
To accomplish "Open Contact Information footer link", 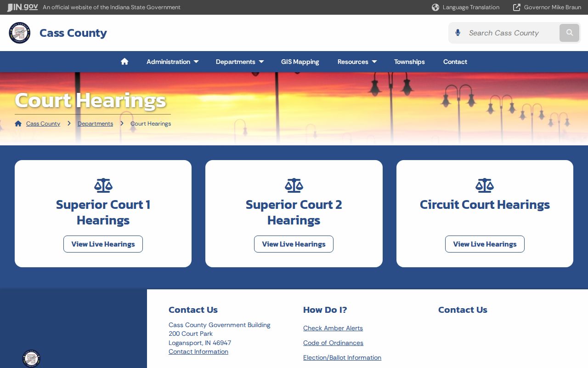I will (x=198, y=352).
